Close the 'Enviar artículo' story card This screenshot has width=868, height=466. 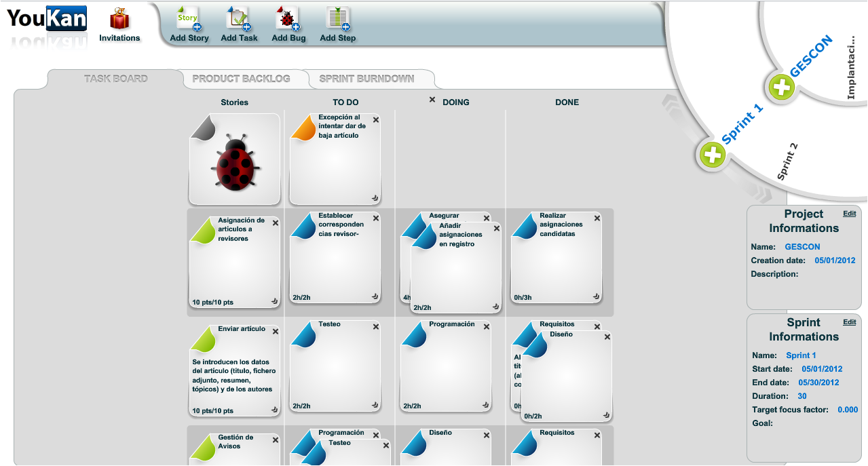point(276,332)
